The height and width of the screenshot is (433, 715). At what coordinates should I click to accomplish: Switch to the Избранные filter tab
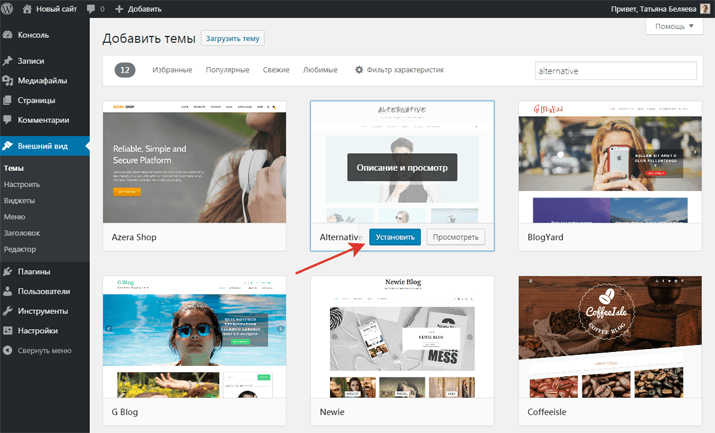pos(172,70)
